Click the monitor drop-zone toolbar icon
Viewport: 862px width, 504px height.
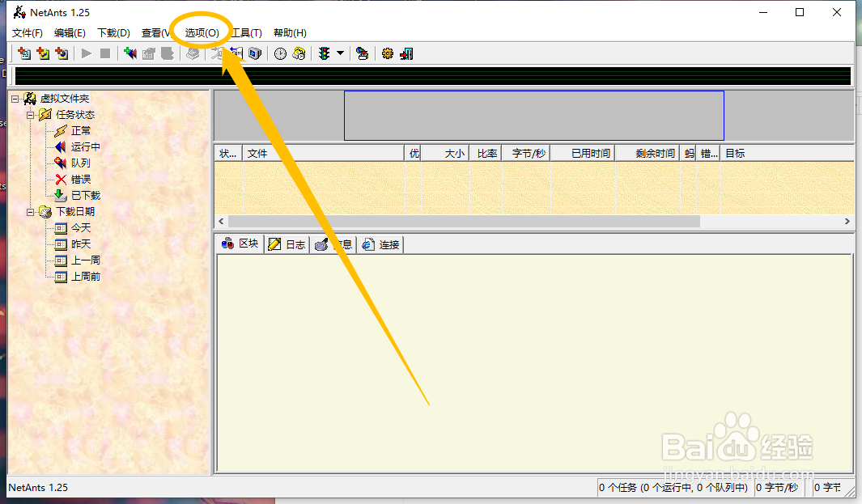click(x=254, y=53)
